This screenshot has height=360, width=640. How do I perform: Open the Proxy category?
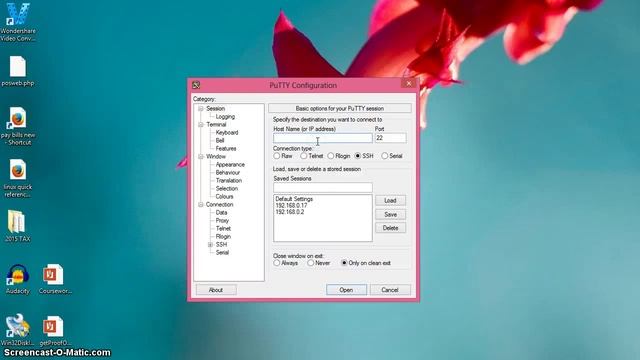tap(222, 220)
